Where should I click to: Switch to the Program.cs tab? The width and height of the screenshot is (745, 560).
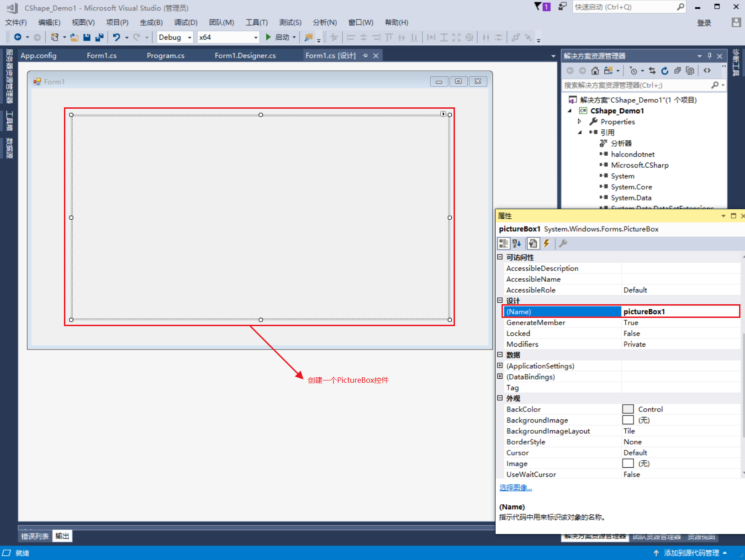(x=165, y=55)
